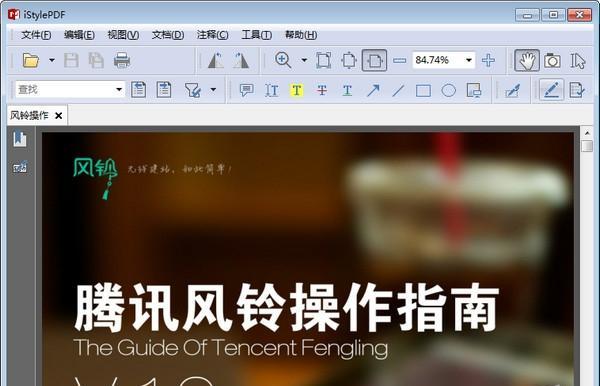Screen dimensions: 600x386
Task: Toggle the hand pan tool
Action: tap(527, 60)
